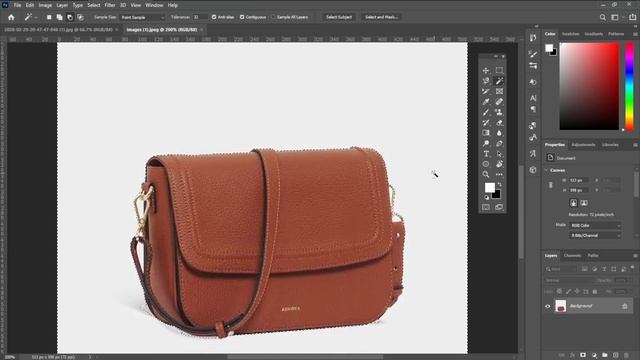Click the foreground swatch in Color panel

(x=549, y=48)
